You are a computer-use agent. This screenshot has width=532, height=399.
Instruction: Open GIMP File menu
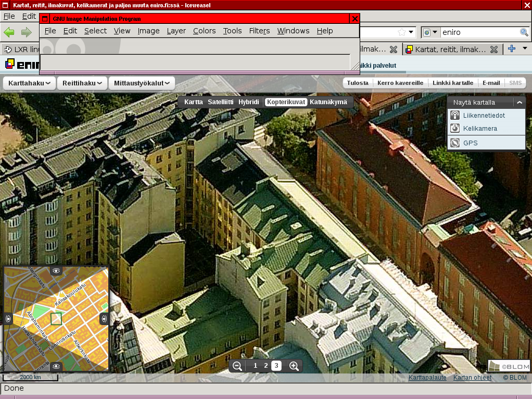(50, 31)
